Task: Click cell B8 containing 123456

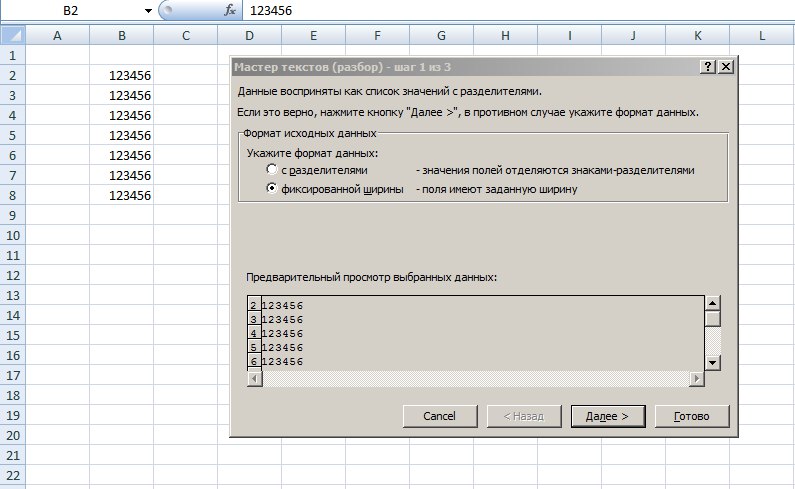Action: [122, 195]
